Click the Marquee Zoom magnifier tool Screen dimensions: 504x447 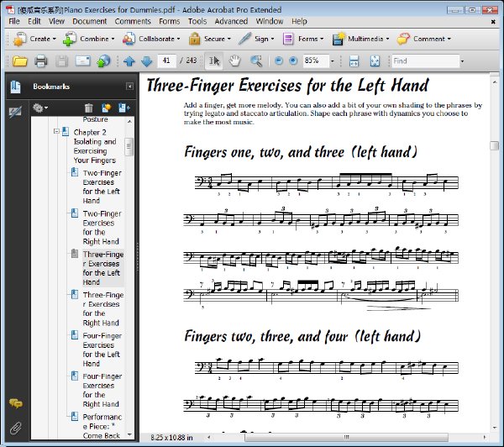point(256,60)
